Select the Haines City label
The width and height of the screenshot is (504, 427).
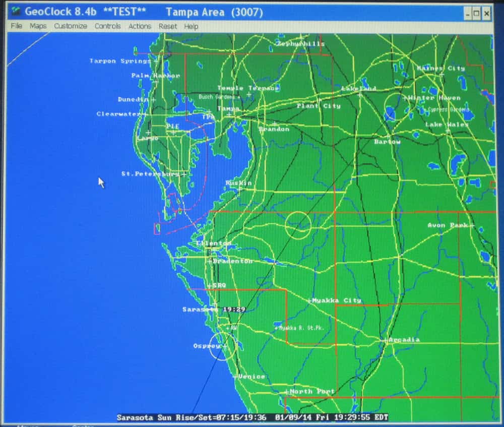[x=440, y=68]
